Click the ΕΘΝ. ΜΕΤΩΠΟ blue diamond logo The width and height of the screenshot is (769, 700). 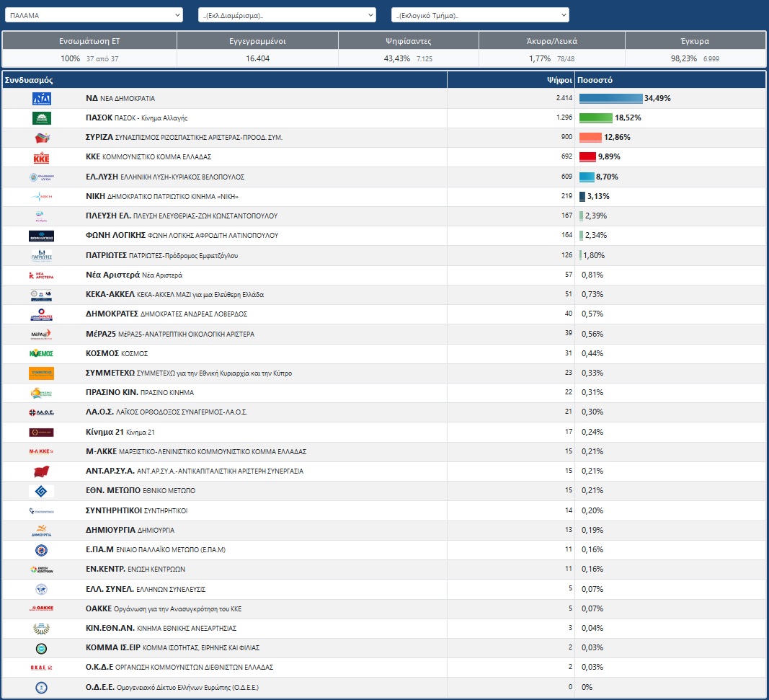(x=42, y=491)
